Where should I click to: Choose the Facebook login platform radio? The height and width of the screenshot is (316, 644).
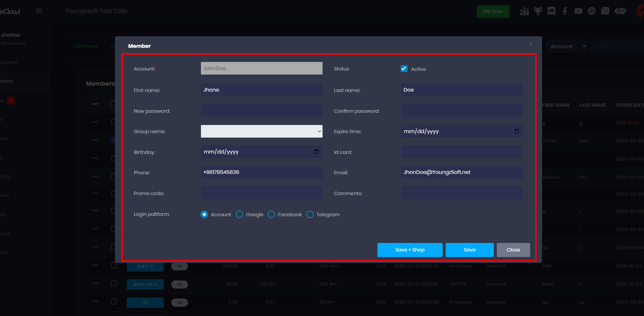(x=271, y=214)
